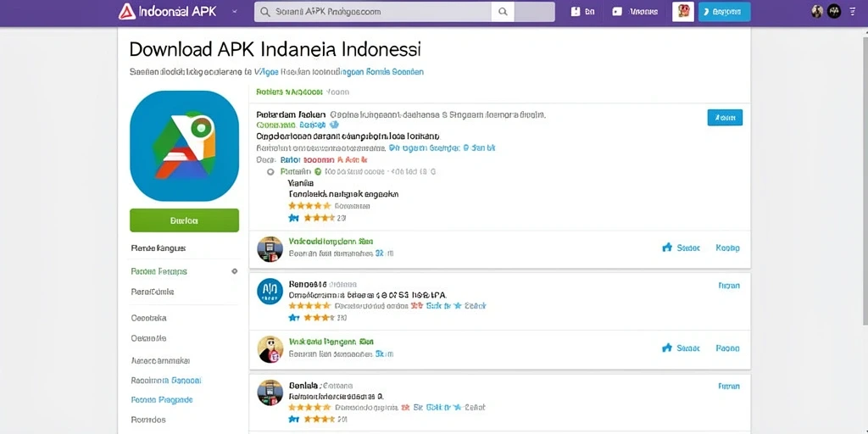
Task: Click the large blue app icon with bird logo
Action: pyautogui.click(x=184, y=146)
